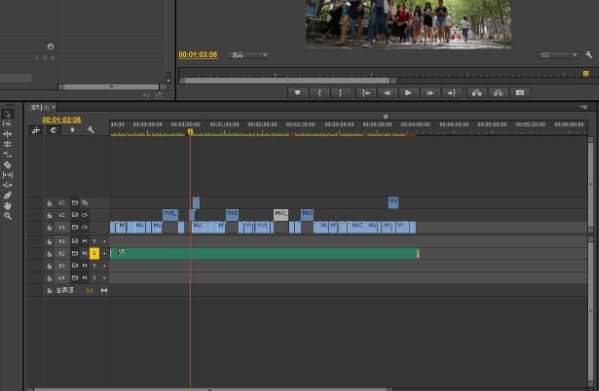The height and width of the screenshot is (391, 599).
Task: Select the Selection arrow tool
Action: coord(8,114)
